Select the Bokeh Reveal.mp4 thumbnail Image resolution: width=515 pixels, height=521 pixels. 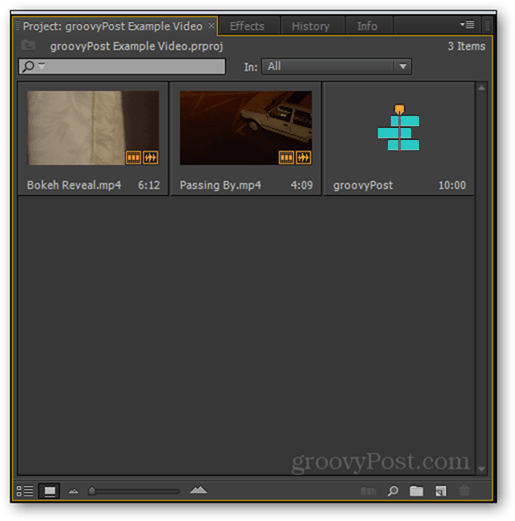point(93,128)
